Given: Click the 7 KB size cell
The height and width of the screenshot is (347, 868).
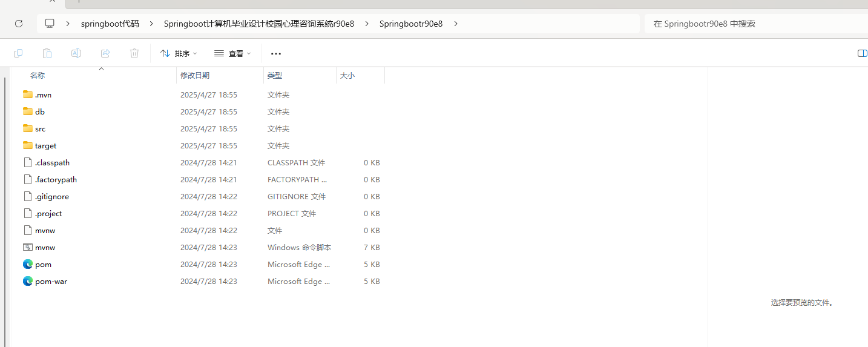Looking at the screenshot, I should (x=372, y=248).
